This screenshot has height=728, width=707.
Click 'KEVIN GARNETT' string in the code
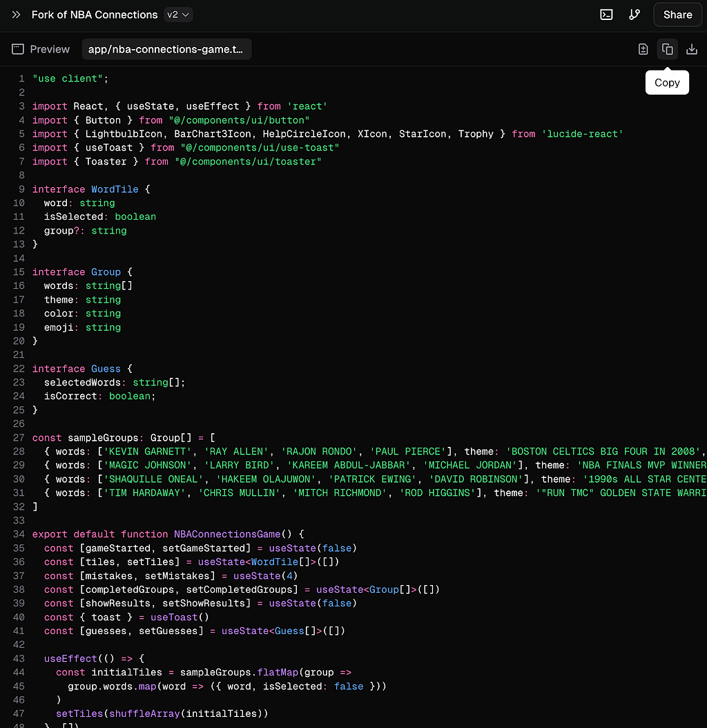click(147, 451)
